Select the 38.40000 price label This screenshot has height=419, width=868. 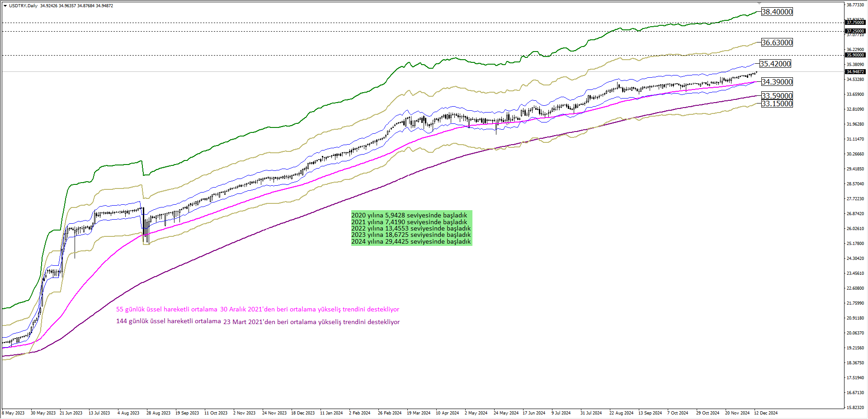(x=777, y=12)
